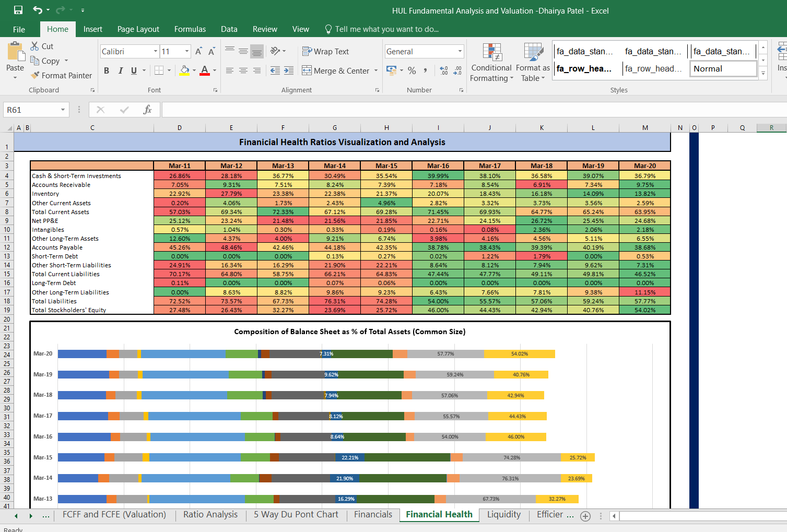This screenshot has width=787, height=532.
Task: Click the Paste clipboard icon
Action: 15,53
